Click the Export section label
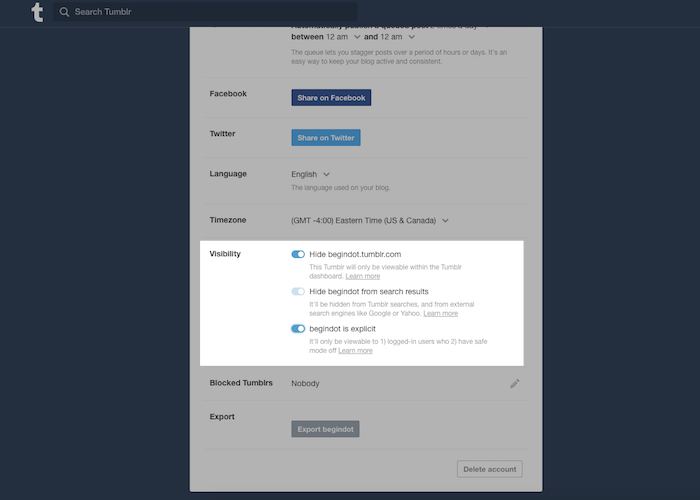The height and width of the screenshot is (500, 700). pos(222,417)
